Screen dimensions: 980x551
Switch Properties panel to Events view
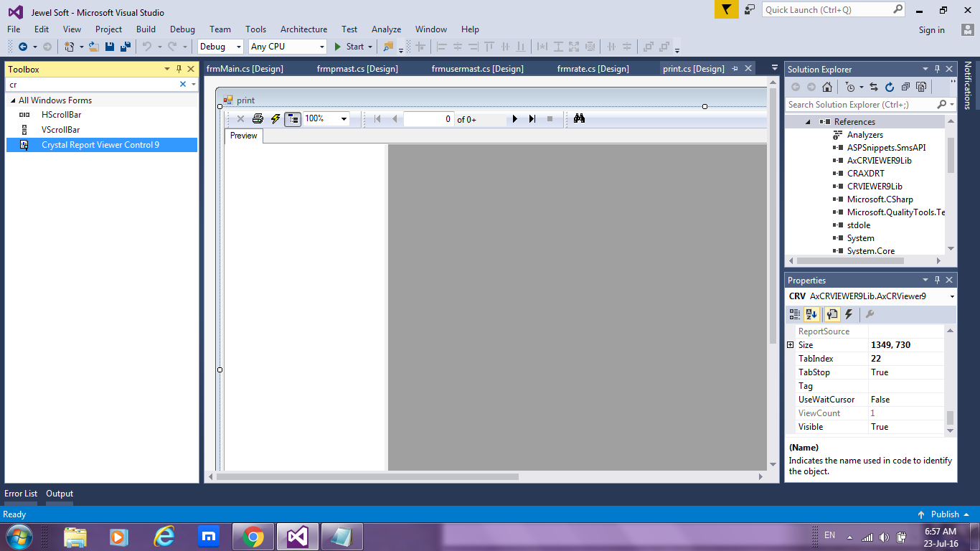click(x=848, y=314)
